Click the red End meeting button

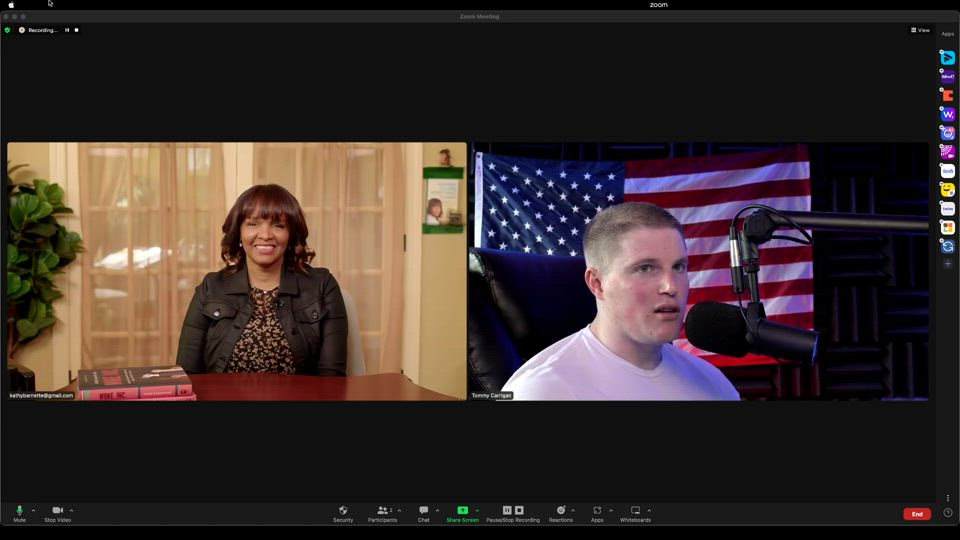917,514
